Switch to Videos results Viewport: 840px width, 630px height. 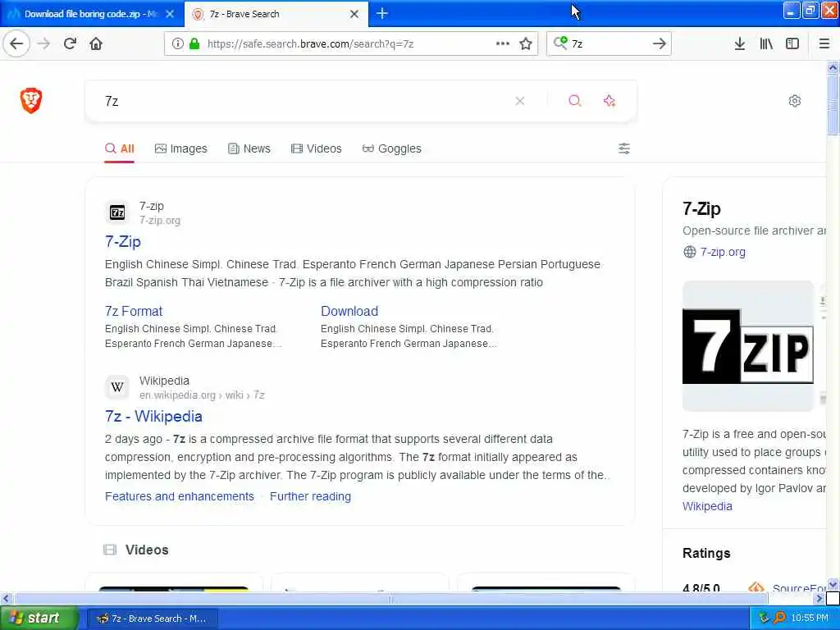point(316,148)
